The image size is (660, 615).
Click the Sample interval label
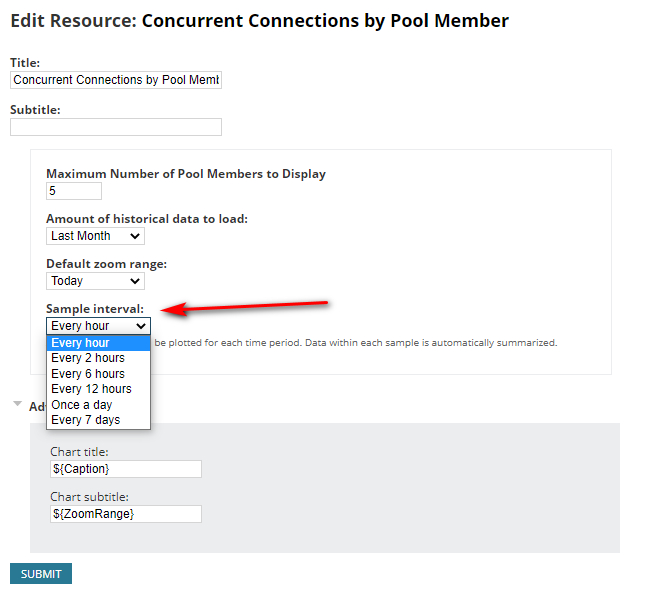[x=95, y=309]
